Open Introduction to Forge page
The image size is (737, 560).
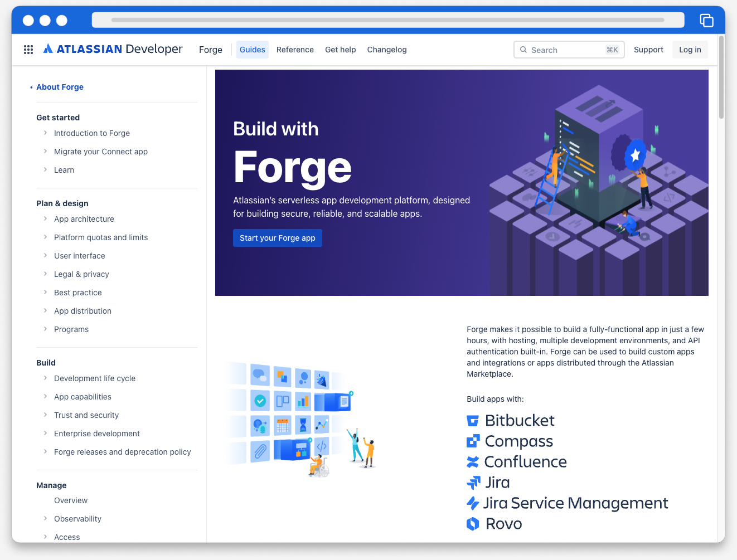click(92, 133)
